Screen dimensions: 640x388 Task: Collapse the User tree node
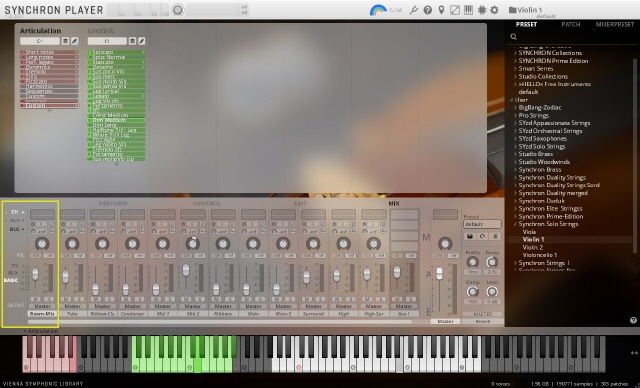(x=511, y=100)
